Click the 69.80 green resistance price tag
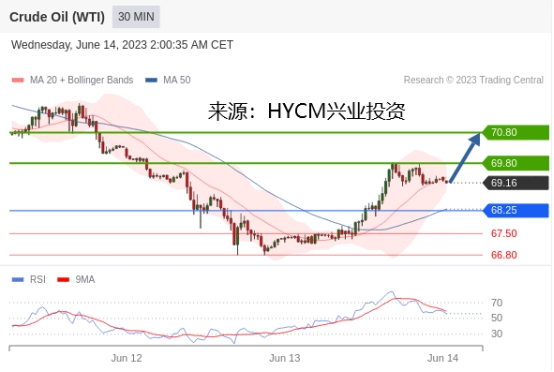 (x=516, y=163)
